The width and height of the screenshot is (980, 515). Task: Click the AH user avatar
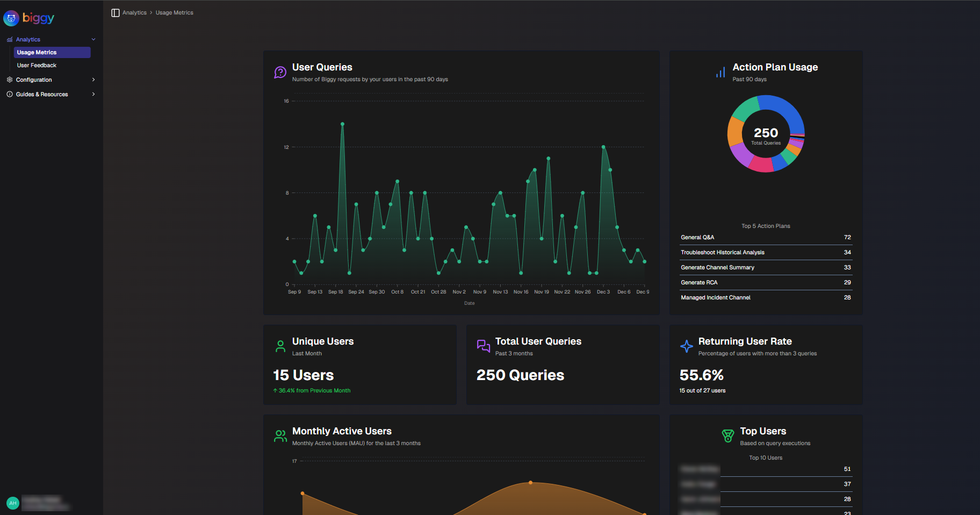(13, 503)
